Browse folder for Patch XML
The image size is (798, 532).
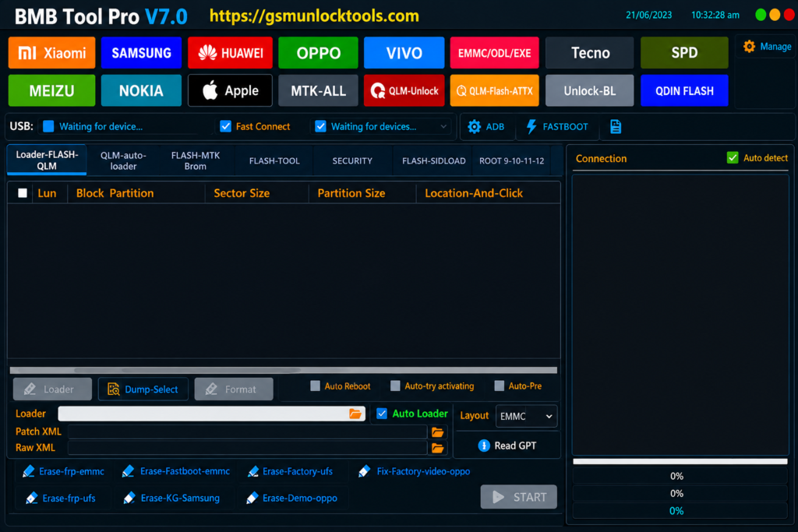click(x=438, y=432)
